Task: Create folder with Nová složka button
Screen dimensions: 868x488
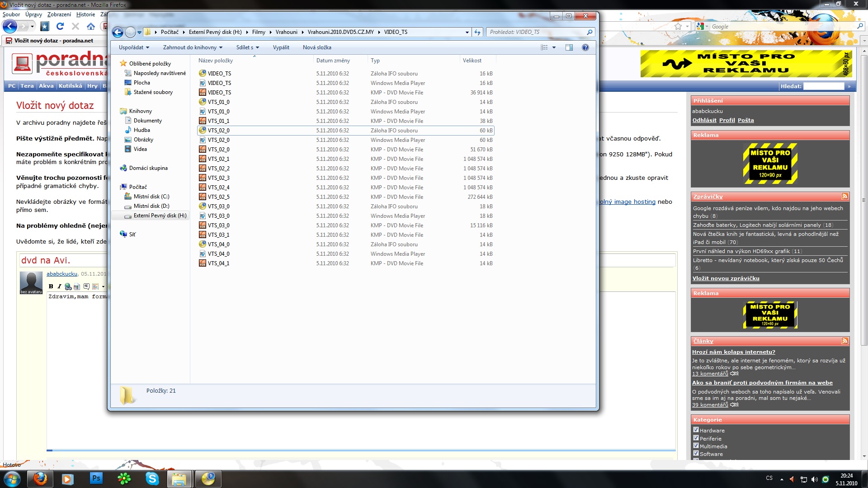Action: (x=317, y=47)
